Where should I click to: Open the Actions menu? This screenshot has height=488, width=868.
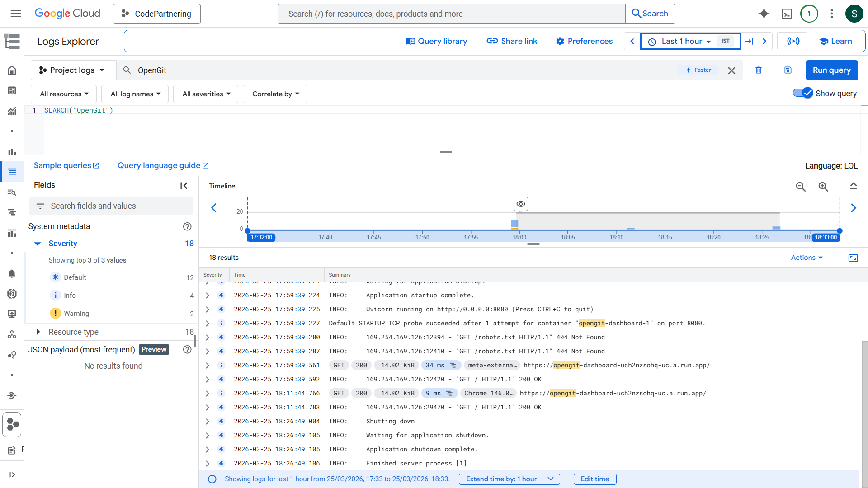click(807, 258)
